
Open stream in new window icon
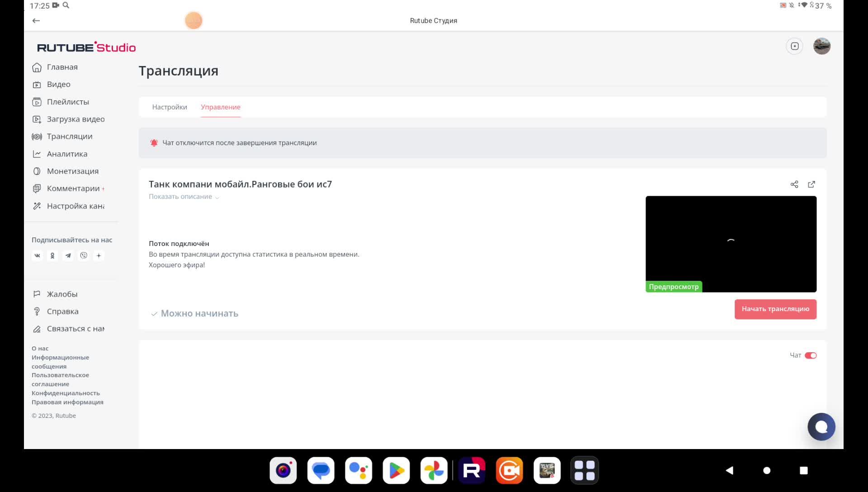coord(811,184)
